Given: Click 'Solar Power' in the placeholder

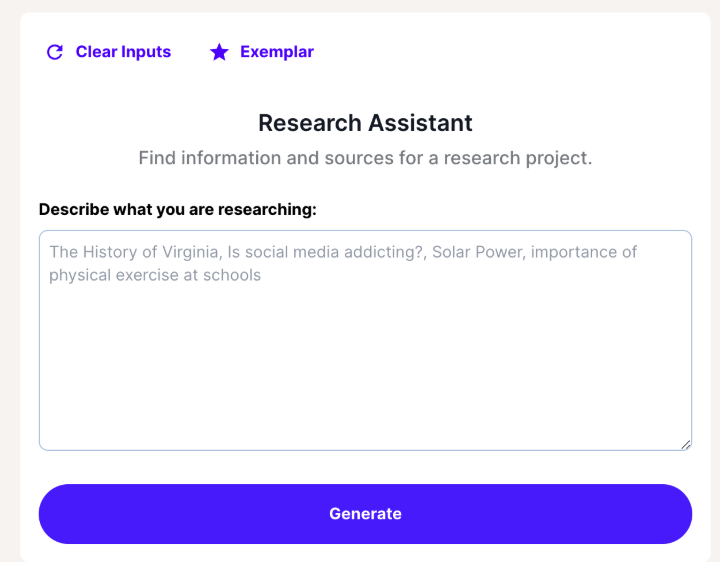Looking at the screenshot, I should [478, 252].
